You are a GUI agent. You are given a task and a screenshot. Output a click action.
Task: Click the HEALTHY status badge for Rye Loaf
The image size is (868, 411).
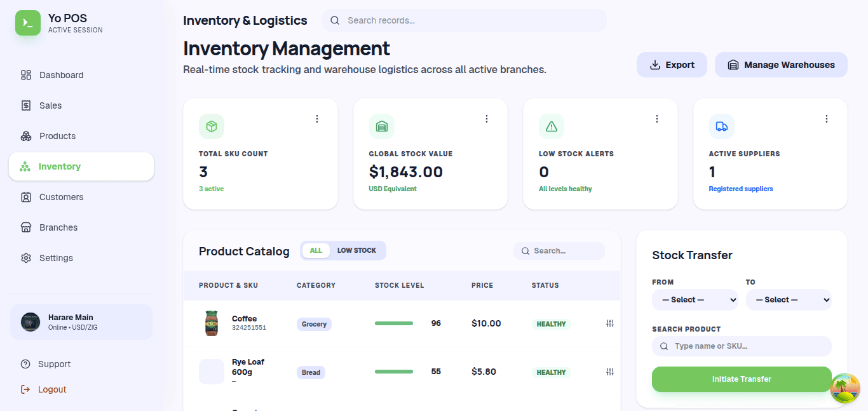coord(552,372)
